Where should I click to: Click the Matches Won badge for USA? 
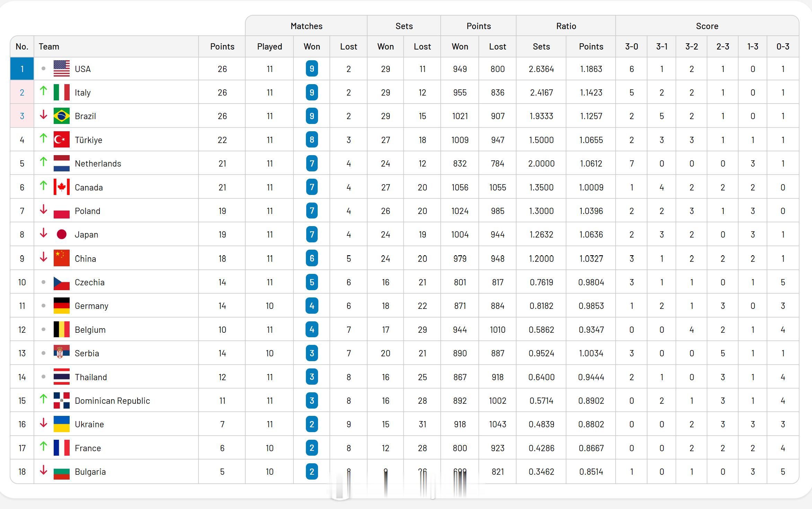[x=312, y=69]
